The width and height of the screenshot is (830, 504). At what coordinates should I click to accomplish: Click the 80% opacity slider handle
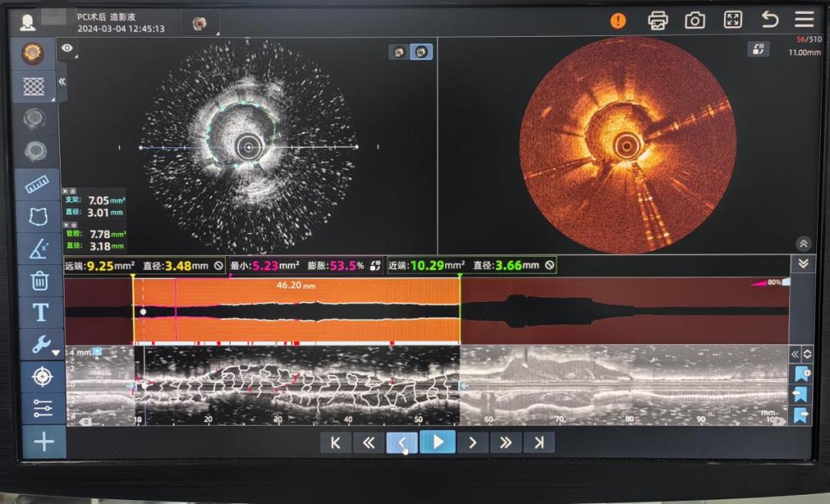pos(785,282)
